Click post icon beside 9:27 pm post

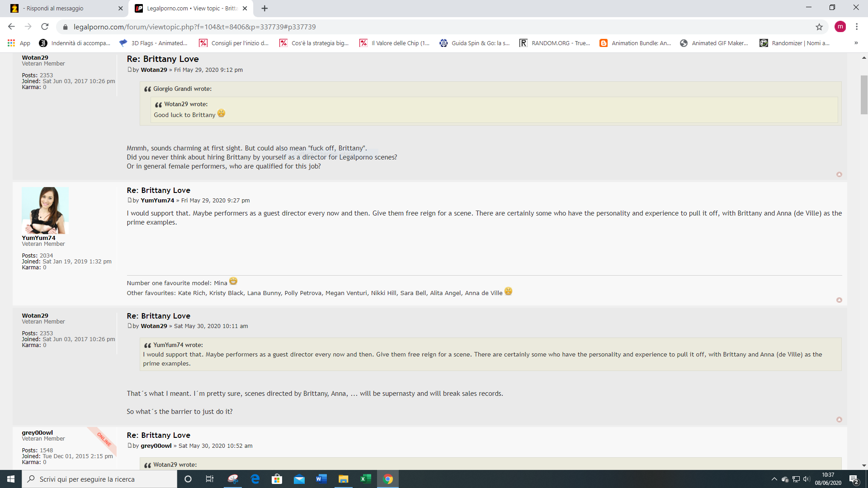coord(129,200)
